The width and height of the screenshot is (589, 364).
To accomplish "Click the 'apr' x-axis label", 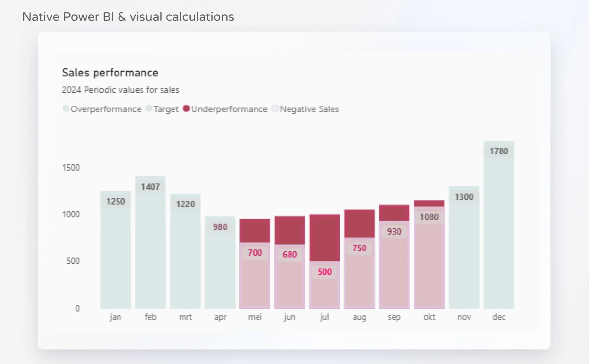I will [x=220, y=317].
